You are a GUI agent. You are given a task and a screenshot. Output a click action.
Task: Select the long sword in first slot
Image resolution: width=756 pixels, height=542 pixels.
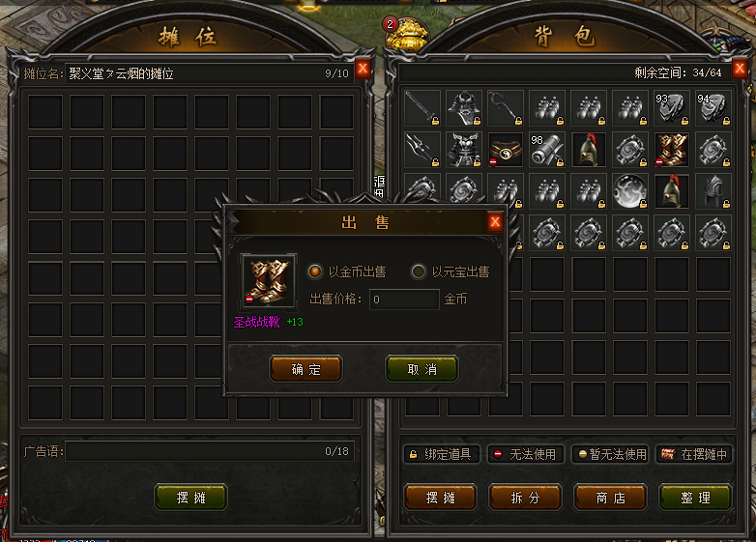[x=422, y=108]
